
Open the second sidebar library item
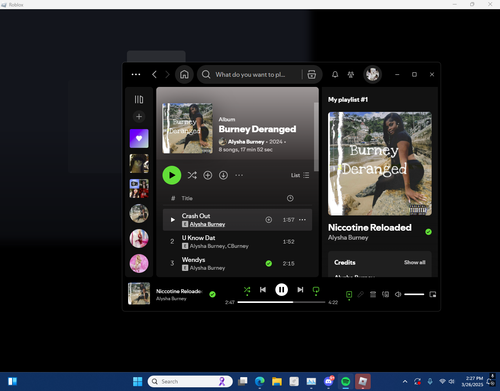coord(139,163)
